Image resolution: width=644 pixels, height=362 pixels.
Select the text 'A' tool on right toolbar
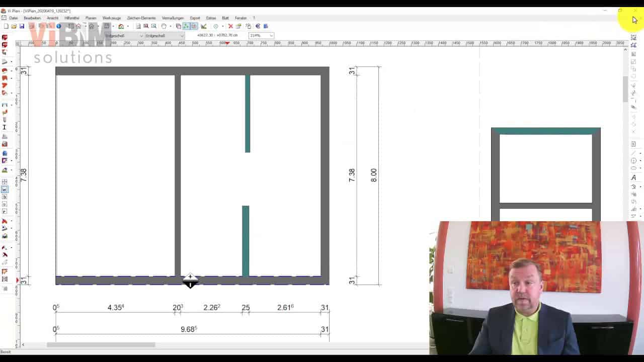pyautogui.click(x=633, y=177)
